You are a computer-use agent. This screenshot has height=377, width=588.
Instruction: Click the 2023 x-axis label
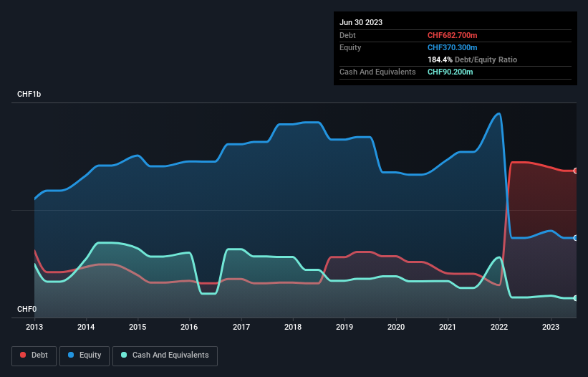[x=551, y=327]
